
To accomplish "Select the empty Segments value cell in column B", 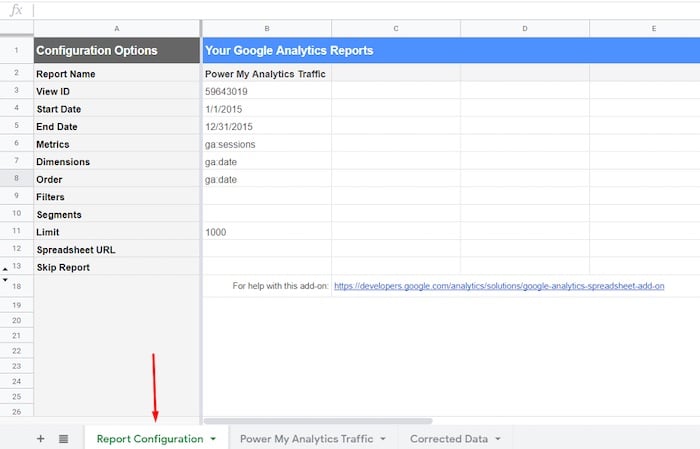I will pyautogui.click(x=267, y=215).
